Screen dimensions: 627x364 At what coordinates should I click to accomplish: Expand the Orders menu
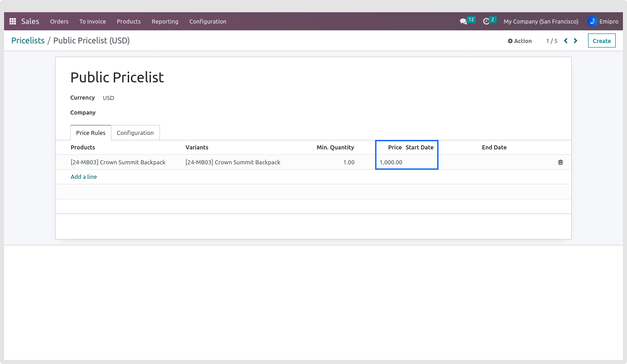point(59,21)
